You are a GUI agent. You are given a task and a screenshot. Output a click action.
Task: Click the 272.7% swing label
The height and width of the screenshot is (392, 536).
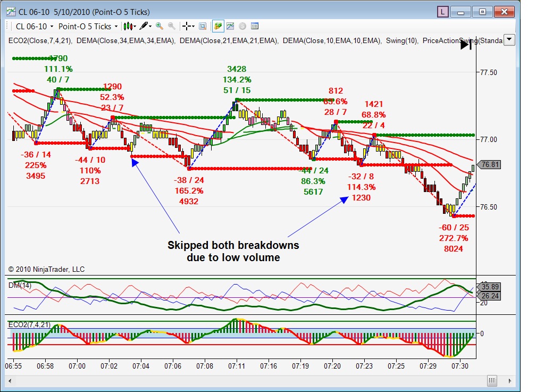tap(454, 238)
